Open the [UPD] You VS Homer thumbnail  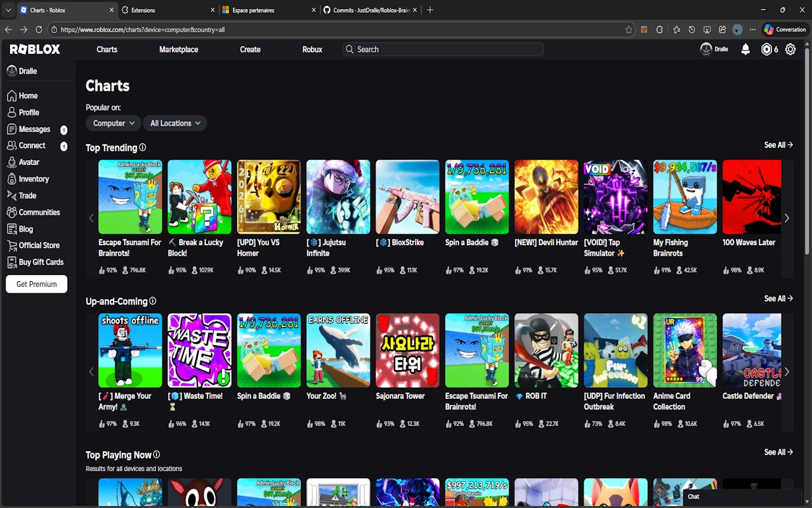pyautogui.click(x=269, y=197)
